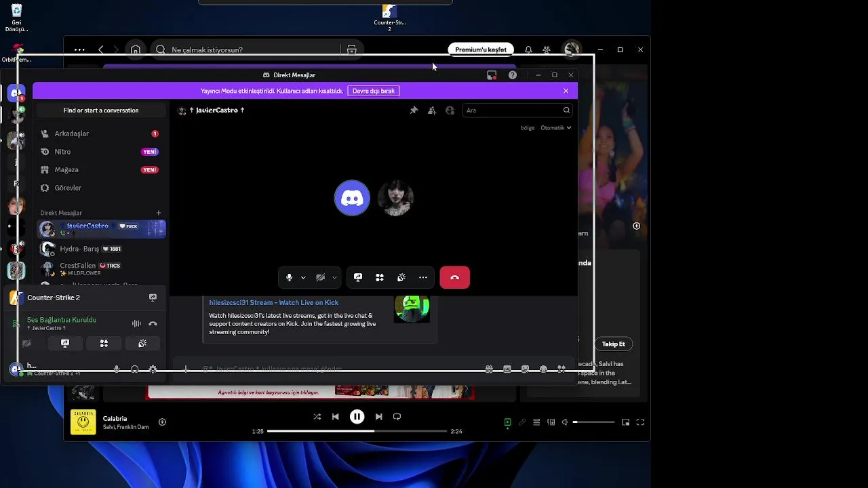Hang up the call with red button
Screen dimensions: 868x488
(454, 277)
